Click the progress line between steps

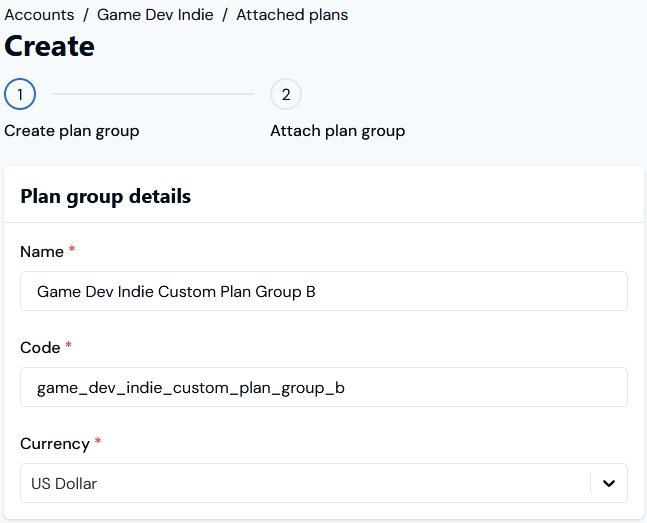click(153, 94)
